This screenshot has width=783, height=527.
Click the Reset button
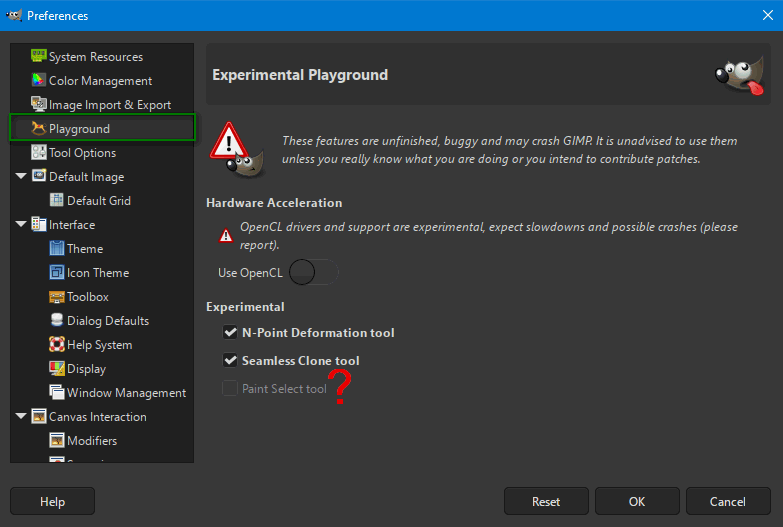pyautogui.click(x=546, y=501)
